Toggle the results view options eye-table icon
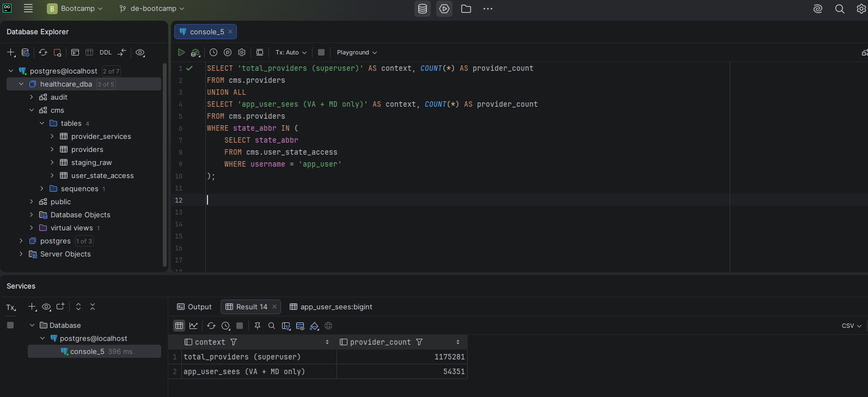The height and width of the screenshot is (397, 868). coord(300,326)
